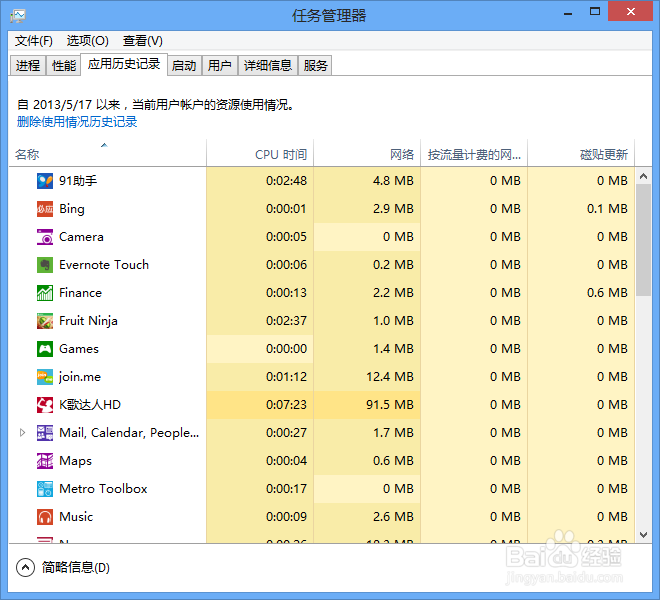
Task: Switch to the 进程 tab
Action: coord(28,65)
